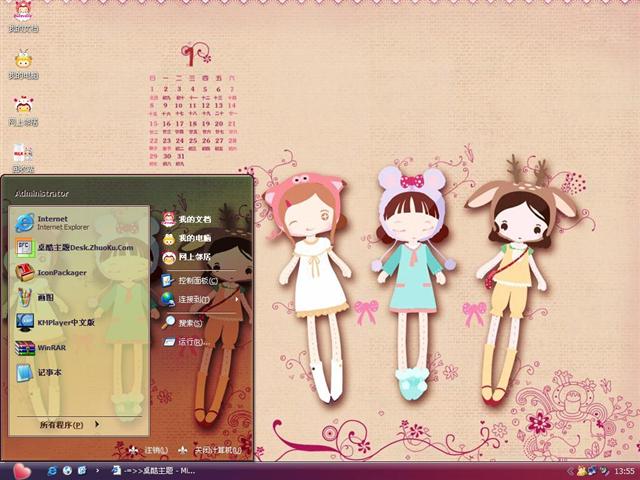Image resolution: width=640 pixels, height=480 pixels.
Task: Select 我的电脑 desktop icon
Action: click(x=24, y=64)
